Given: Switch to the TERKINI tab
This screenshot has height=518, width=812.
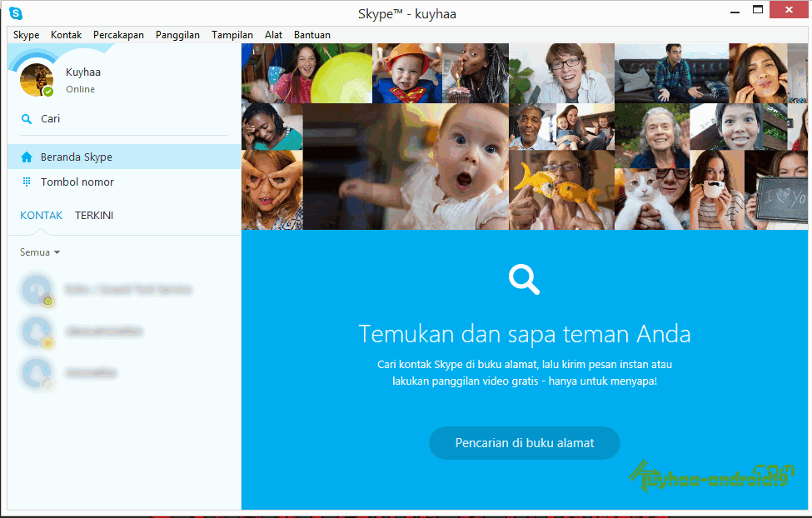Looking at the screenshot, I should (x=94, y=216).
